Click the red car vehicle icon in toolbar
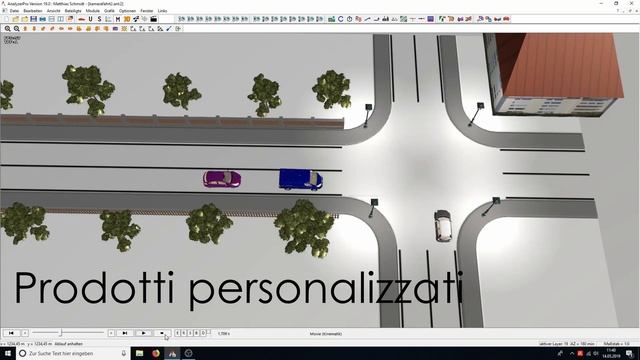Viewport: 640px width, 360px height. click(x=81, y=19)
